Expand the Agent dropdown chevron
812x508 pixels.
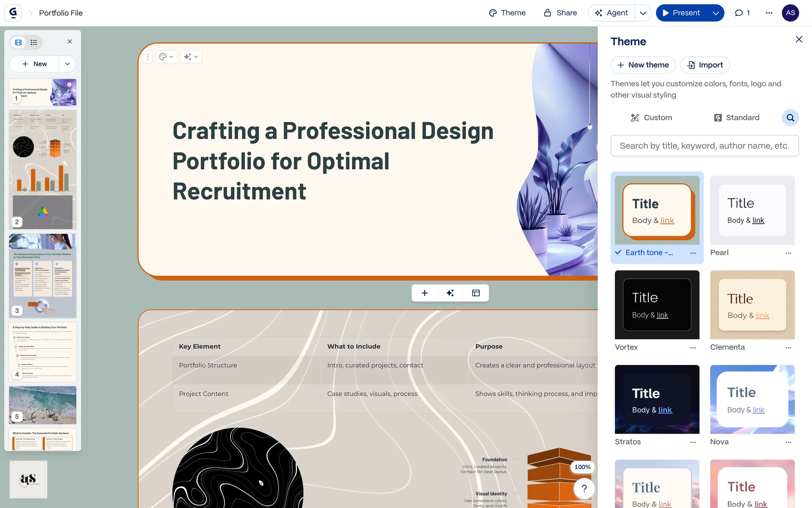(643, 13)
